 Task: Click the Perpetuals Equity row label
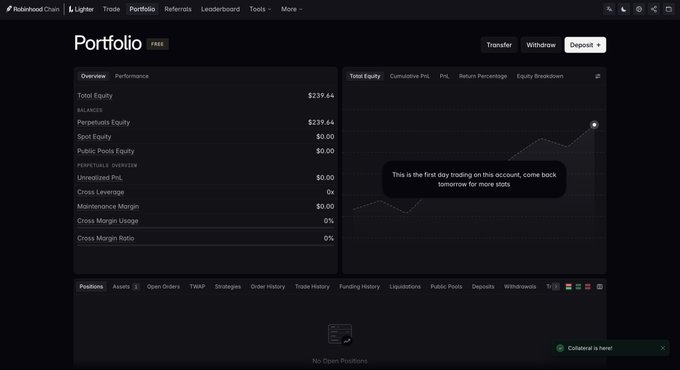point(103,122)
